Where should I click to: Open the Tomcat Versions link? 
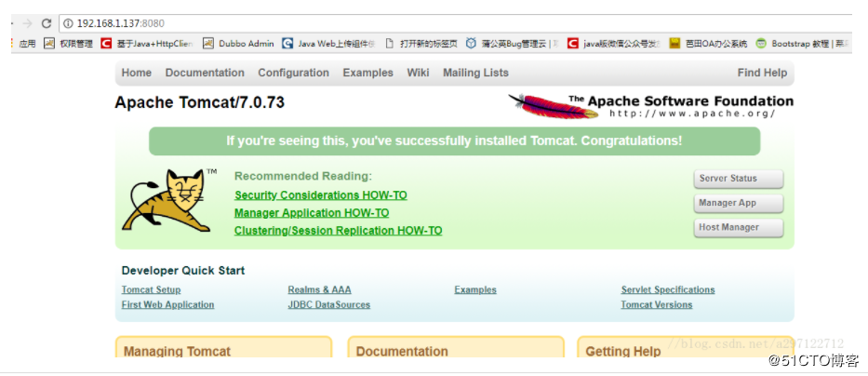point(657,304)
